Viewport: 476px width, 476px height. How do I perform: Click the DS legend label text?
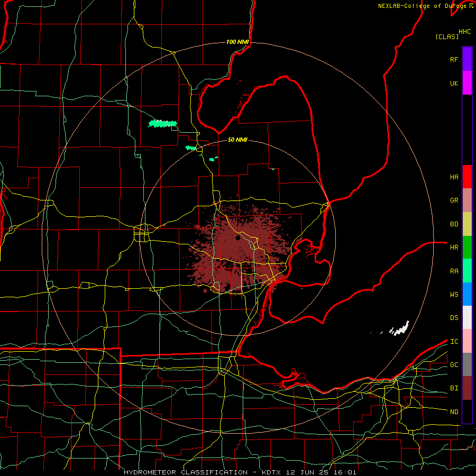point(454,318)
